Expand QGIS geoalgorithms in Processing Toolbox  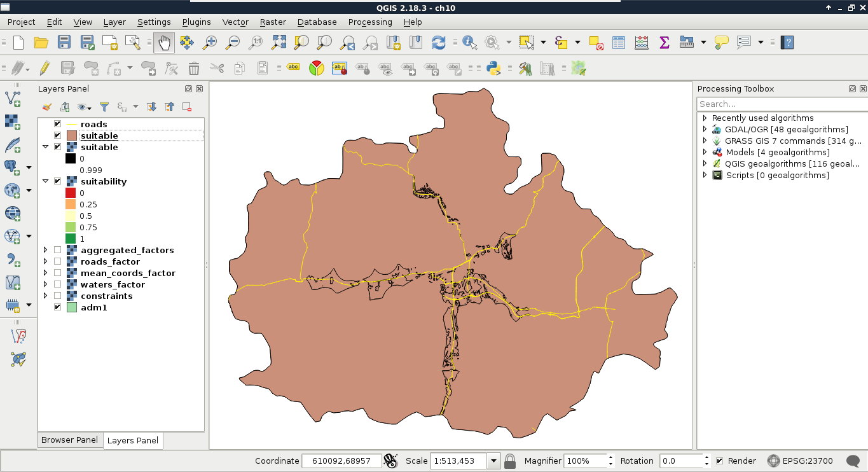(705, 163)
